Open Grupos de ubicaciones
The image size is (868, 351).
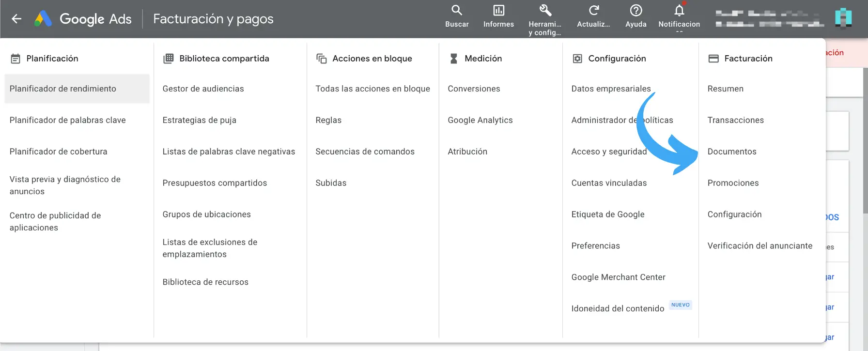point(206,214)
